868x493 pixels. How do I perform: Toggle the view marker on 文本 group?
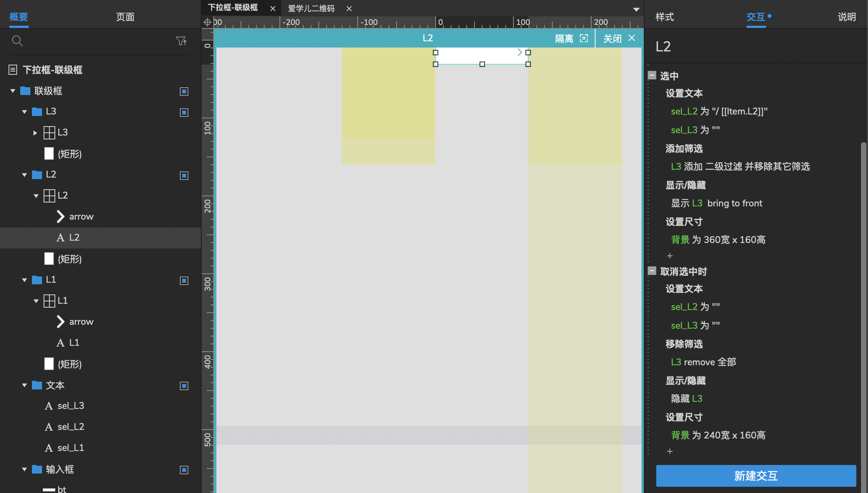pos(184,386)
